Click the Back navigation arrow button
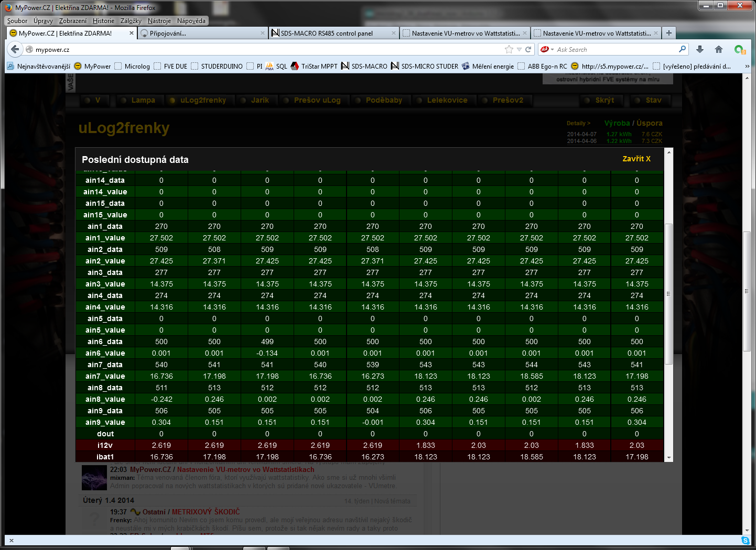This screenshot has width=756, height=550. (15, 49)
